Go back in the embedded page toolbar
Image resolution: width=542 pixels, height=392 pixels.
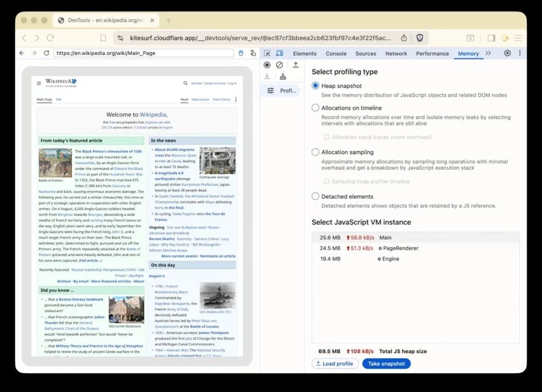coord(22,53)
